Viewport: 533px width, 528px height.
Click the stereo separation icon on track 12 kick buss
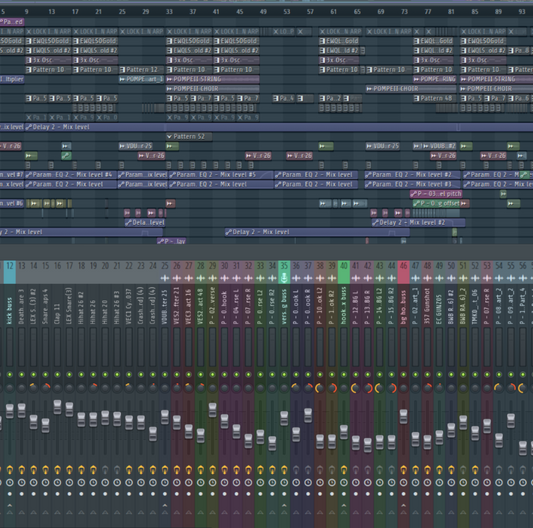tap(10, 470)
